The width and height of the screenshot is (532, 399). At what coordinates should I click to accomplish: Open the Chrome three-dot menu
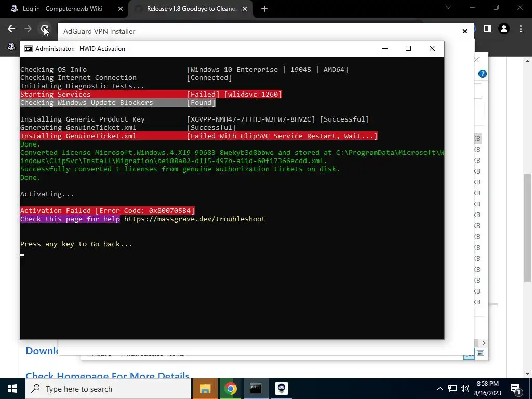pyautogui.click(x=521, y=29)
